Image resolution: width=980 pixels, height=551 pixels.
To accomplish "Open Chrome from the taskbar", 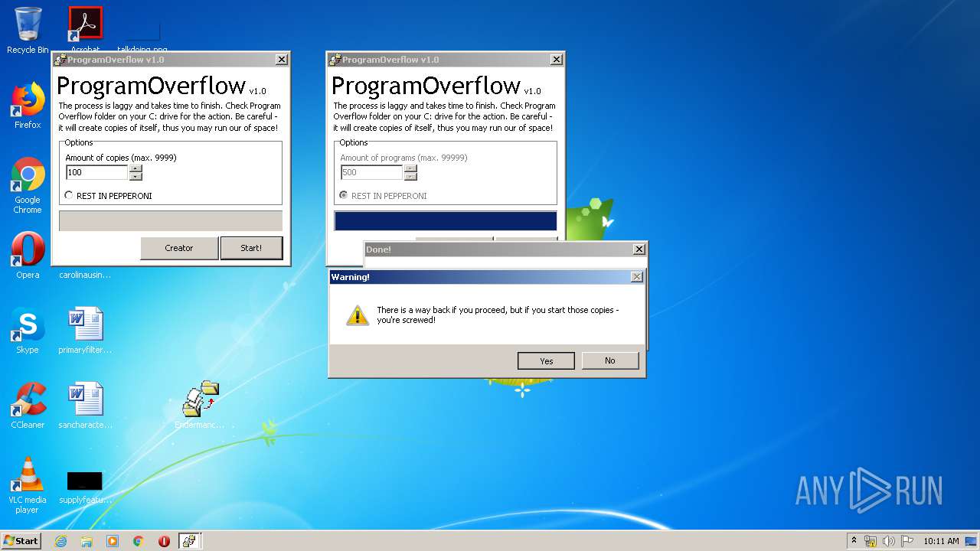I will point(139,541).
